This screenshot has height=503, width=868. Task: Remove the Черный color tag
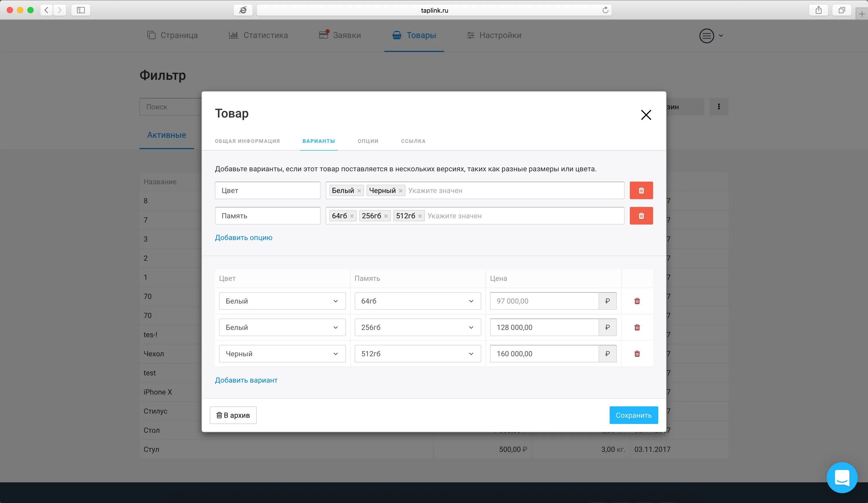pyautogui.click(x=401, y=191)
